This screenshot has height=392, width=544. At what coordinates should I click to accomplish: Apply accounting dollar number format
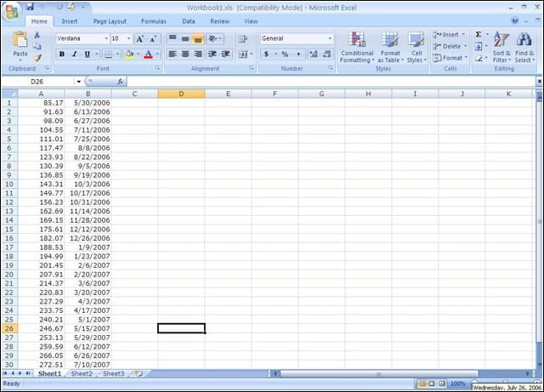[x=266, y=54]
